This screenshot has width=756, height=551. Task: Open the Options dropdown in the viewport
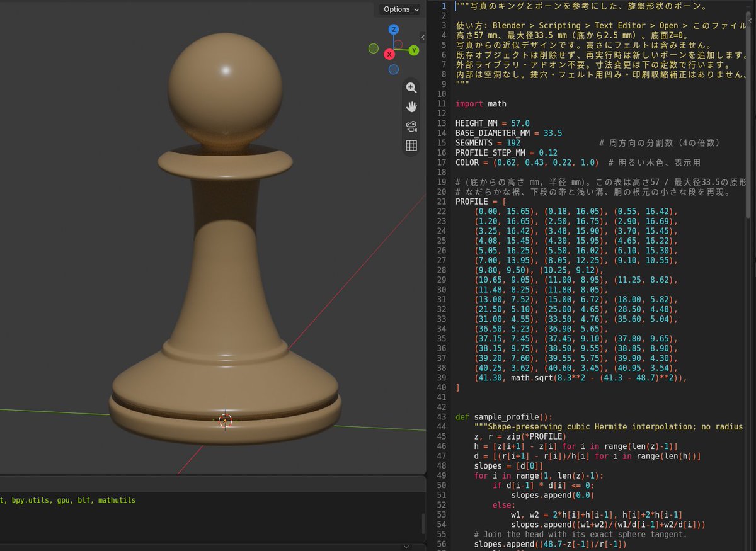coord(401,9)
